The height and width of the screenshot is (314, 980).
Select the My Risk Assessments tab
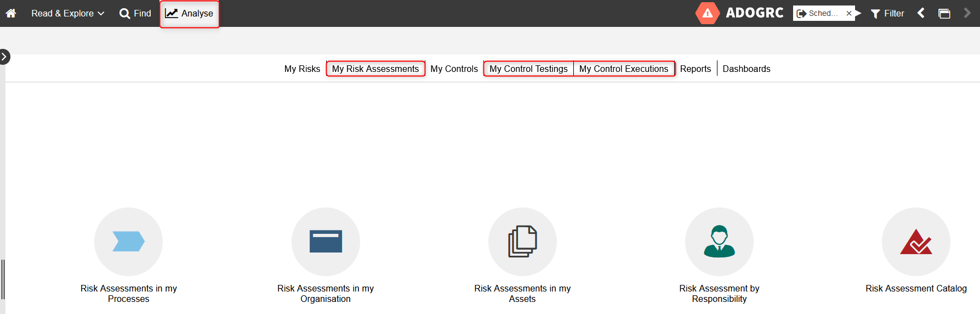pyautogui.click(x=375, y=69)
